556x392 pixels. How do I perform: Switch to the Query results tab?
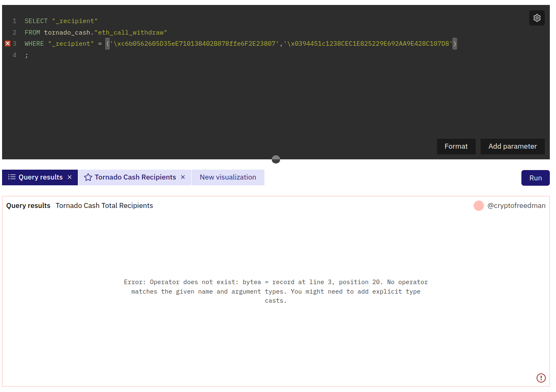pyautogui.click(x=40, y=177)
